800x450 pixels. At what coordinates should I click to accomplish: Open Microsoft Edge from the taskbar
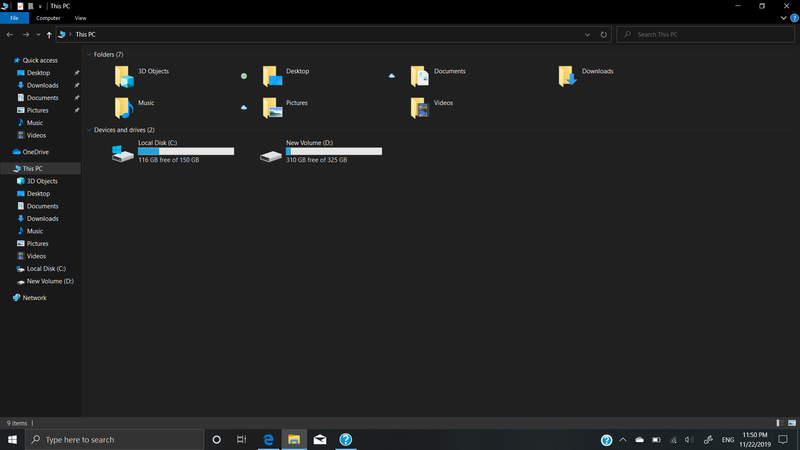pos(268,439)
